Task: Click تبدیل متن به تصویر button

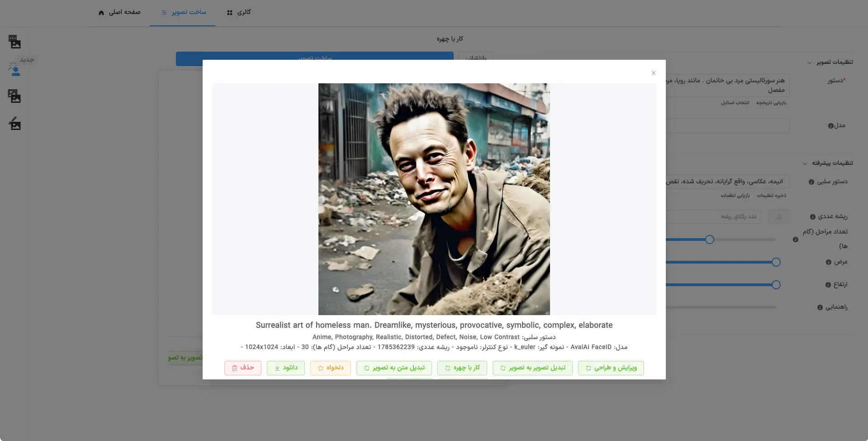Action: 394,368
